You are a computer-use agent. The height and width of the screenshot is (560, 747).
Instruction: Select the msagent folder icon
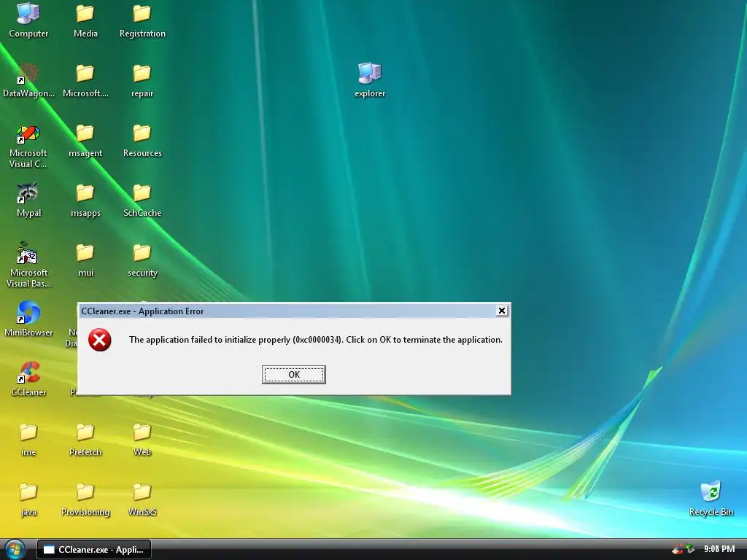pyautogui.click(x=85, y=141)
